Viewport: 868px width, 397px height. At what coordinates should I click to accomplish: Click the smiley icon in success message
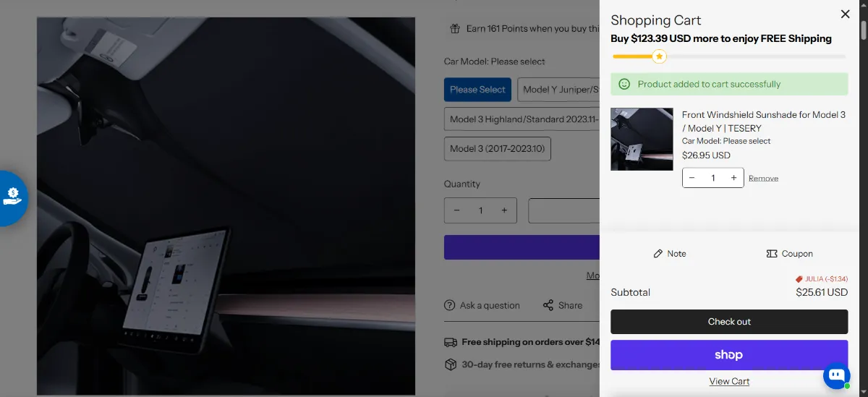coord(624,84)
